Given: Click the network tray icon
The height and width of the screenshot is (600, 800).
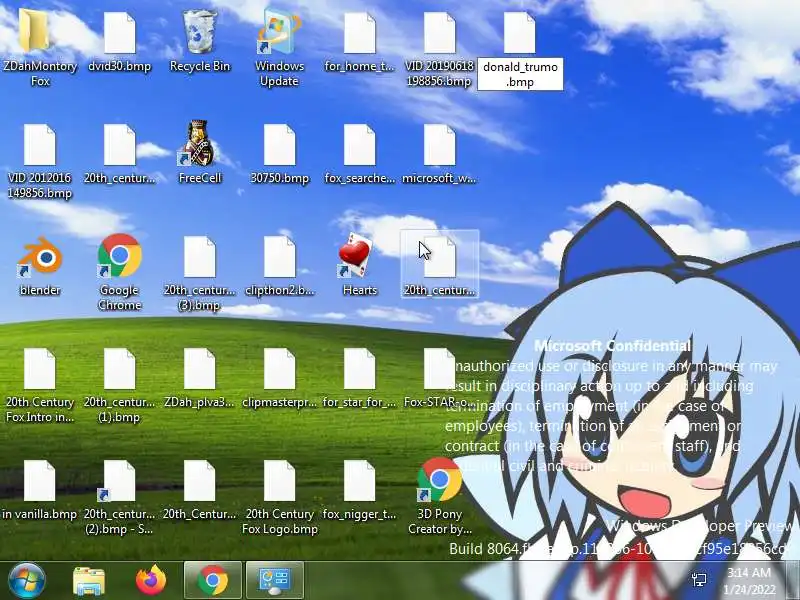Looking at the screenshot, I should [x=699, y=580].
